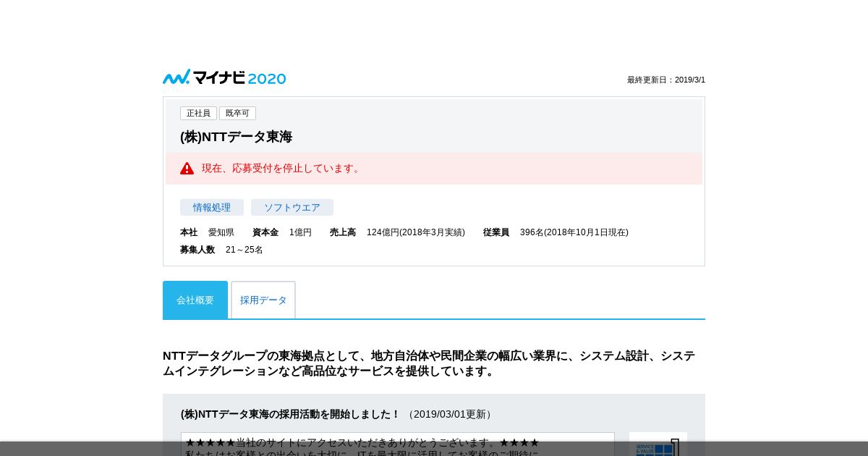Click the マイナビ2020 logo

224,77
